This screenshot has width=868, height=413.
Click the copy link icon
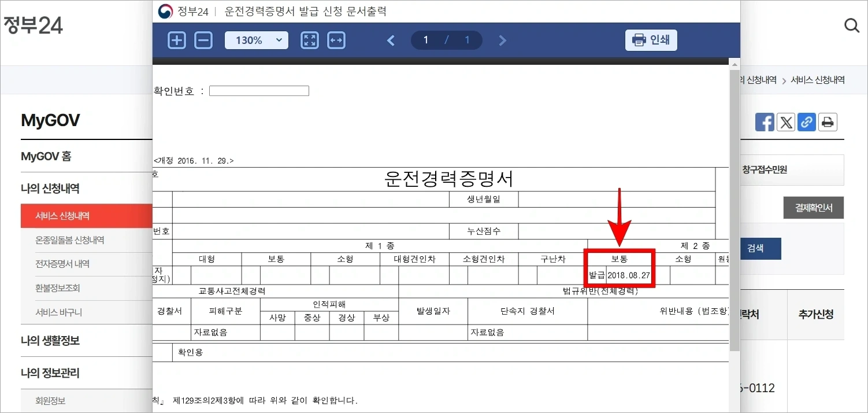pos(807,122)
